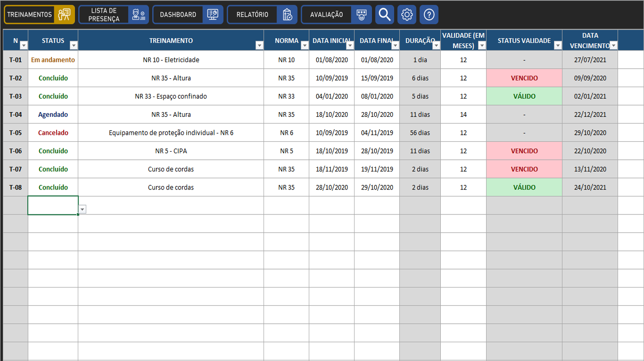Open the STATUS VALIDADE filter dropdown
Image resolution: width=644 pixels, height=361 pixels.
[x=558, y=45]
